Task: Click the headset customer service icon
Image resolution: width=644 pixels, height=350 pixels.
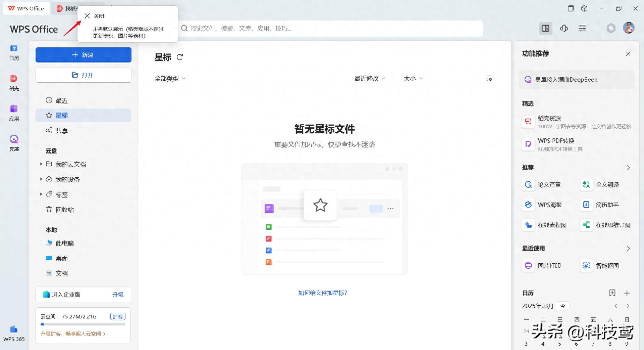Action: [564, 29]
